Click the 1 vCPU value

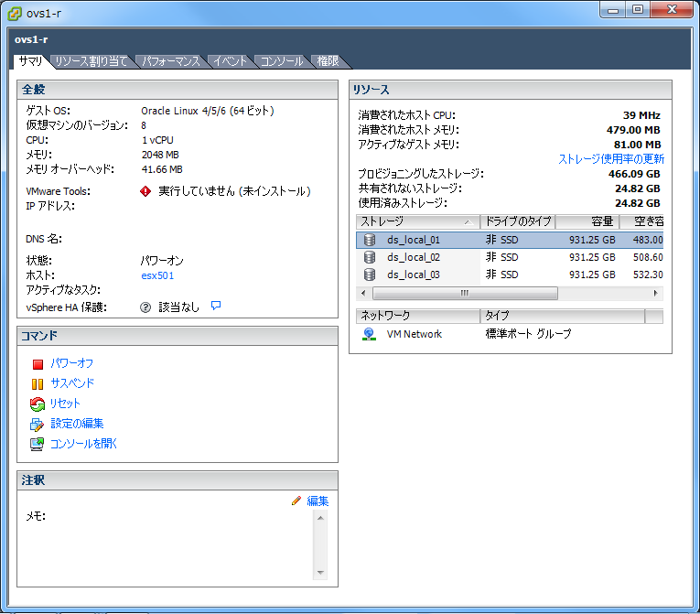157,140
